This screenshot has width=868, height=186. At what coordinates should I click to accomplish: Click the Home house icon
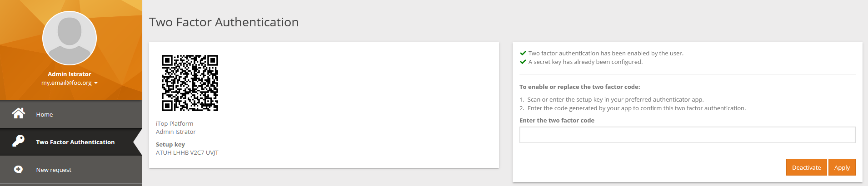19,113
